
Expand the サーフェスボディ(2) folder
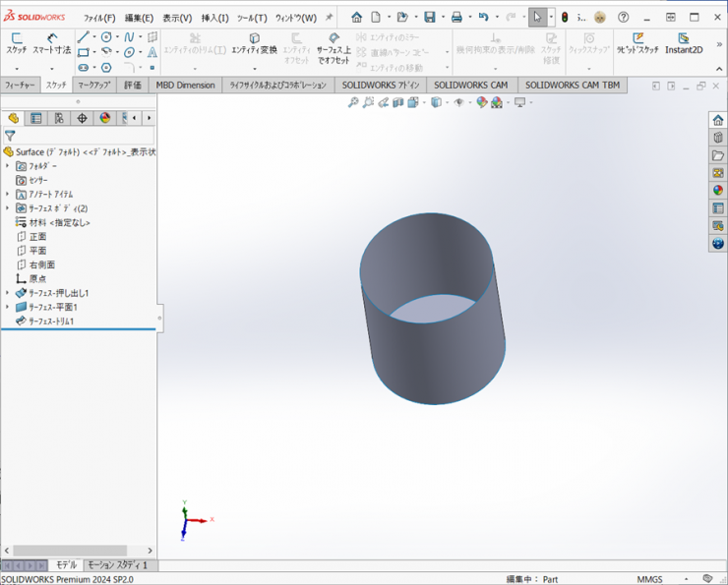[x=8, y=208]
